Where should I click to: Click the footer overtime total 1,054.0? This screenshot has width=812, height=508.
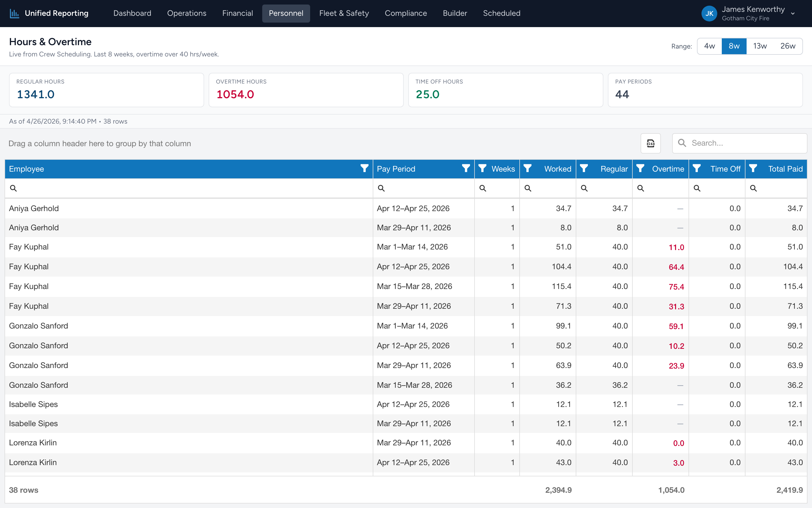point(671,490)
